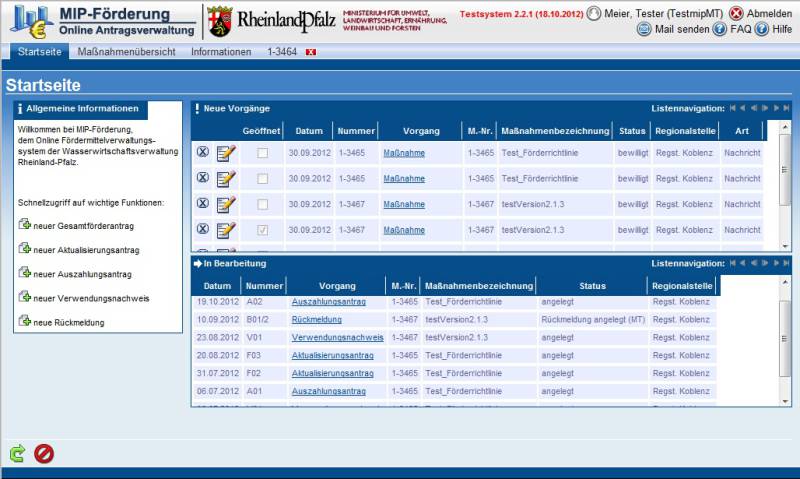This screenshot has height=479, width=800.
Task: Click the red cancel circle icon
Action: [44, 453]
